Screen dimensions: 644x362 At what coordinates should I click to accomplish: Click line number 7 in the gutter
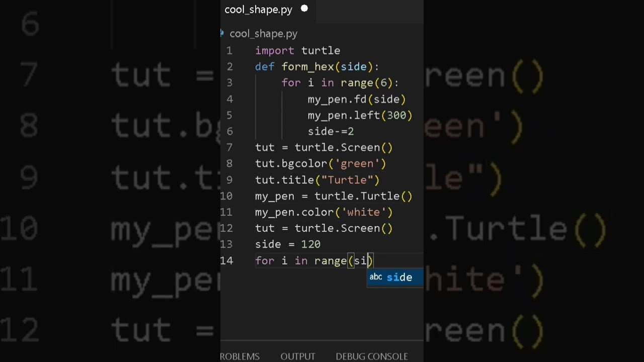point(229,148)
